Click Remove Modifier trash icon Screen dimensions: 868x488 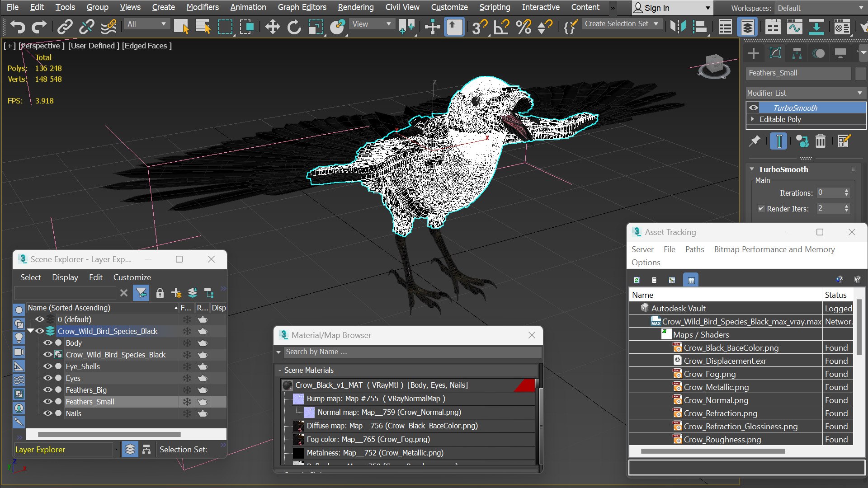point(820,141)
